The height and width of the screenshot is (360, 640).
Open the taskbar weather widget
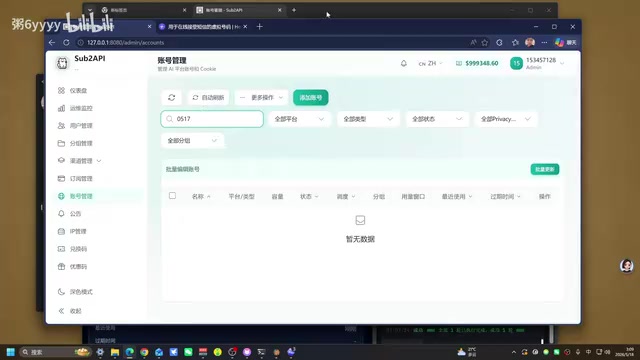pyautogui.click(x=467, y=352)
